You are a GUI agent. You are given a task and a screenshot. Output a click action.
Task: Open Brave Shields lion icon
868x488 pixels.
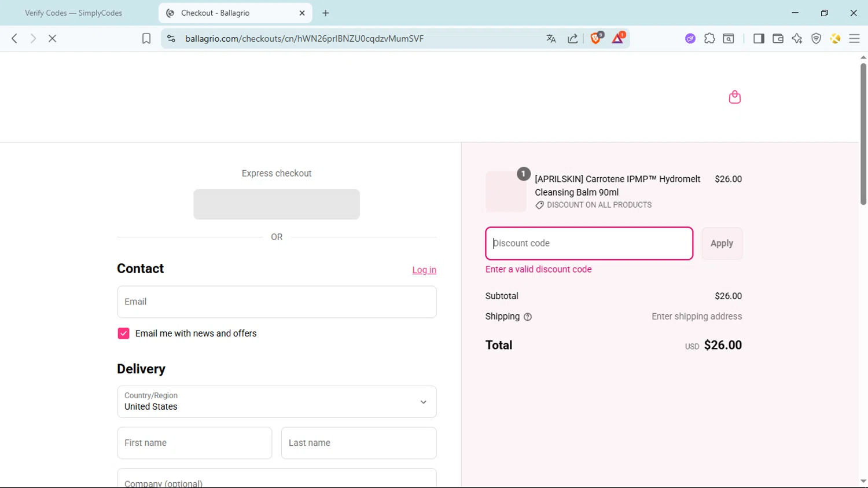point(596,38)
